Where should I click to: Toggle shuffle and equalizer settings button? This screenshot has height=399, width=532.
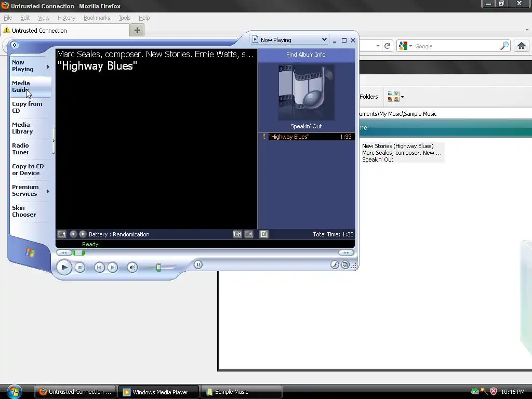[x=198, y=264]
